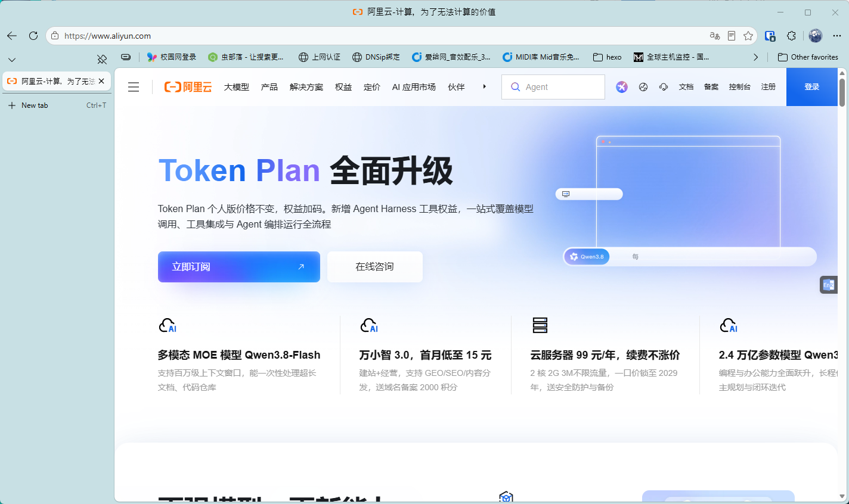Open the profile avatar menu

click(x=816, y=36)
